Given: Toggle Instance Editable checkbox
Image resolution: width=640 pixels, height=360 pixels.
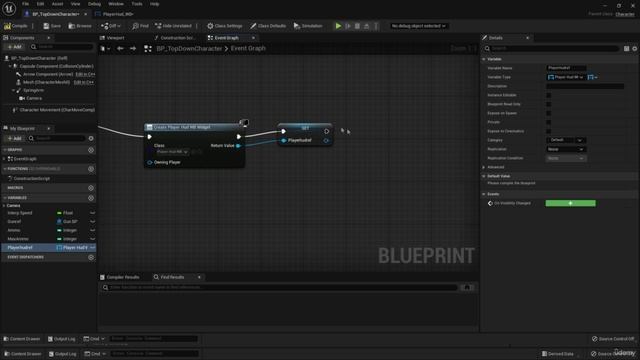Looking at the screenshot, I should [549, 95].
